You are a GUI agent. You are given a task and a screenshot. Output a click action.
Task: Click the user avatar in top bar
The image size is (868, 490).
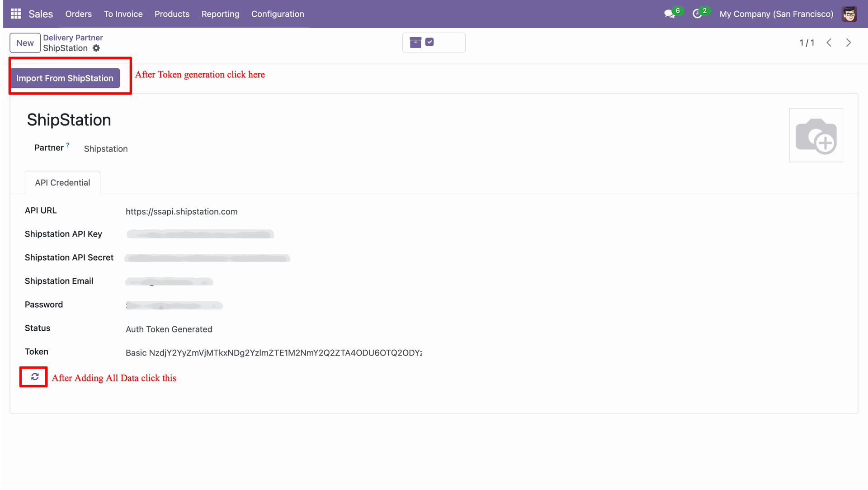[x=849, y=14]
